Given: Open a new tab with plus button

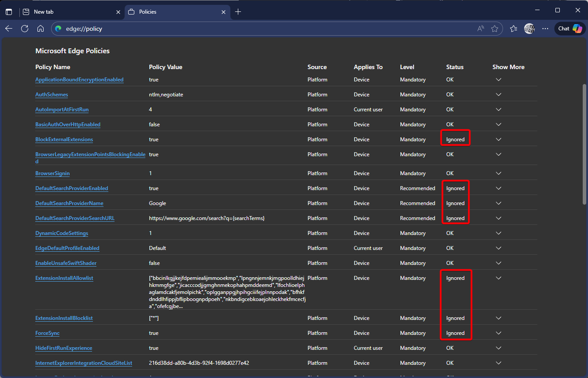Looking at the screenshot, I should pyautogui.click(x=238, y=12).
